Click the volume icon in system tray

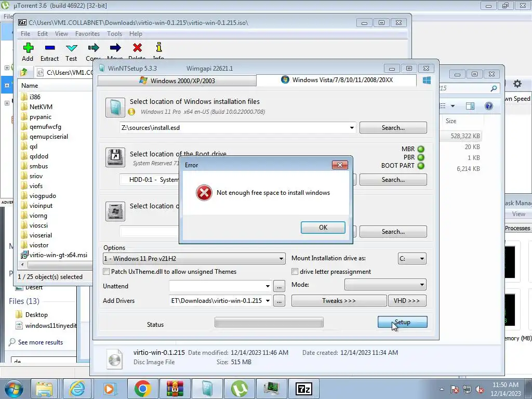click(x=480, y=390)
